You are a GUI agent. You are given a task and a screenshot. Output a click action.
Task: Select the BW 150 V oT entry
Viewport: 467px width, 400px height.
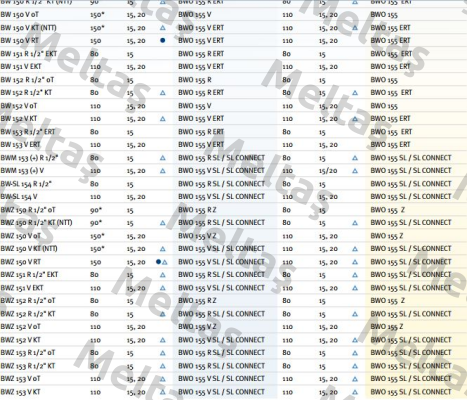coord(20,15)
